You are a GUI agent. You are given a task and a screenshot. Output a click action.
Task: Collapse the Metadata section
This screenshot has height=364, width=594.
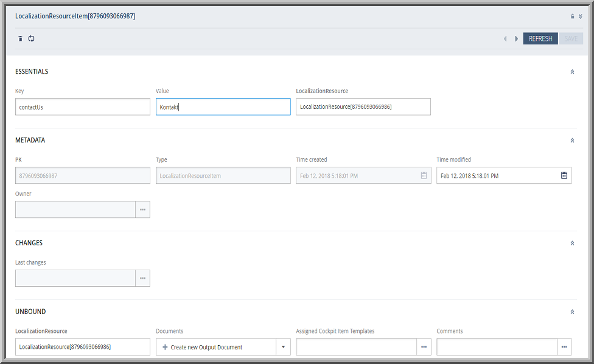coord(572,141)
